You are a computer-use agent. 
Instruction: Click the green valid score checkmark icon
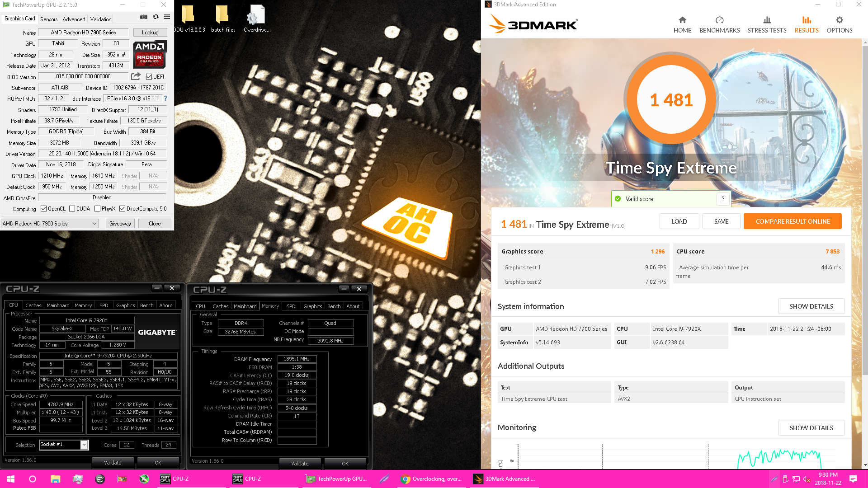point(618,199)
